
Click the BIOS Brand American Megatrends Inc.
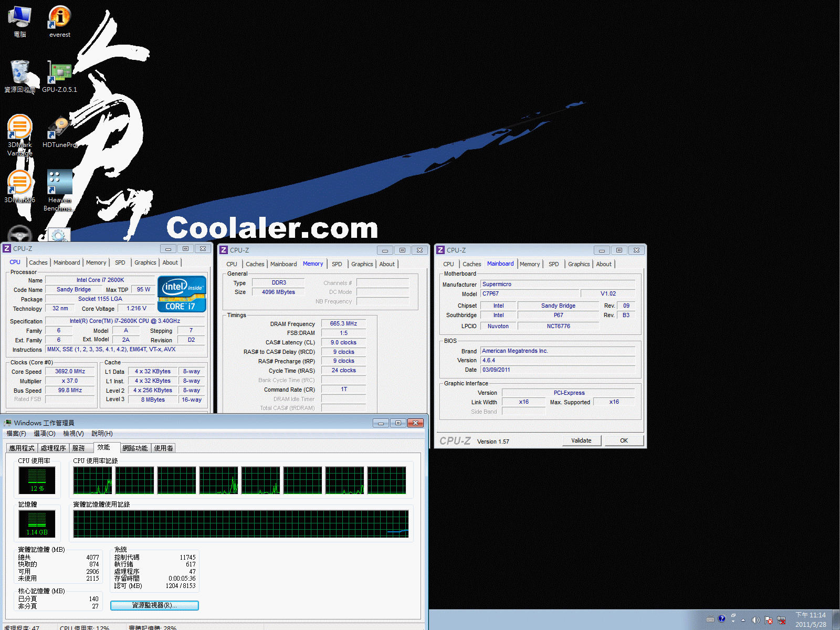558,351
